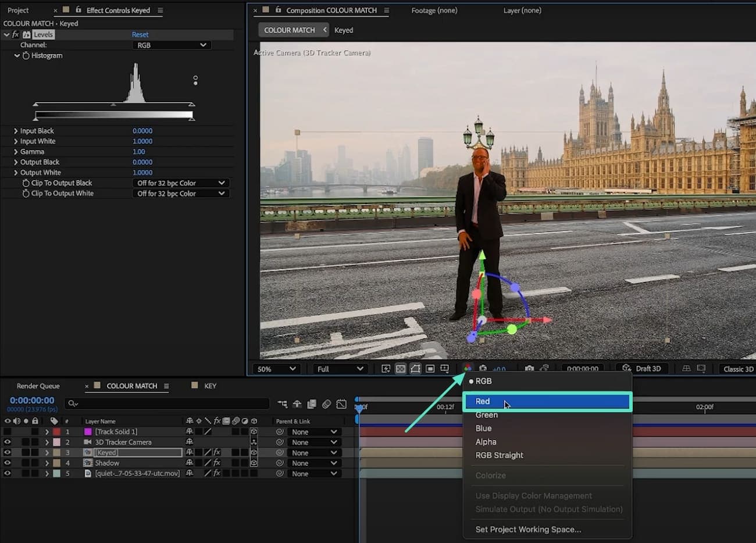Screen dimensions: 756x543
Task: Click the blue timeline timecode 0:00:00:00
Action: point(32,401)
